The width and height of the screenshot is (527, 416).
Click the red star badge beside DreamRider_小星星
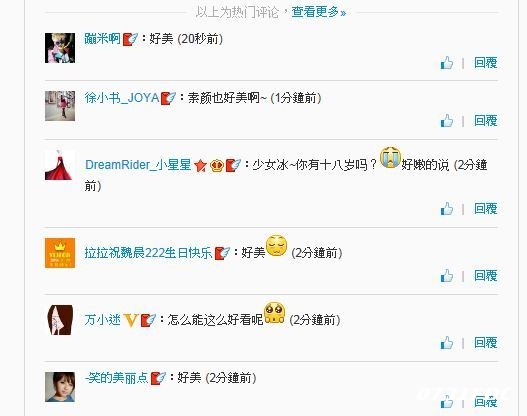200,165
